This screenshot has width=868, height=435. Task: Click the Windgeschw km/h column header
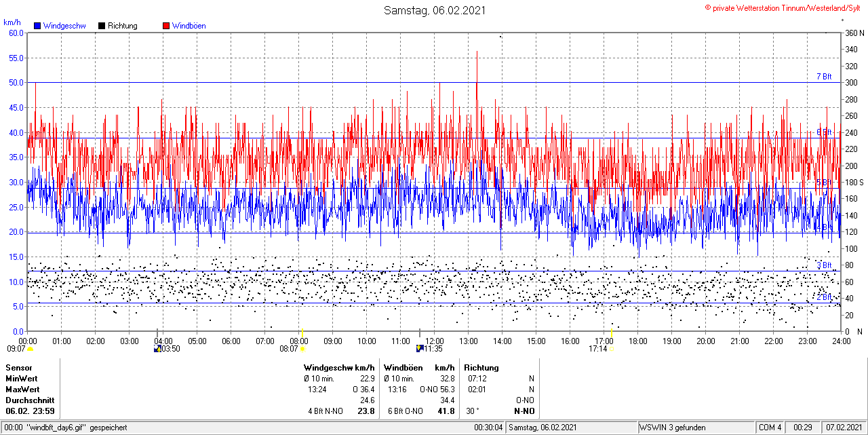tap(339, 368)
